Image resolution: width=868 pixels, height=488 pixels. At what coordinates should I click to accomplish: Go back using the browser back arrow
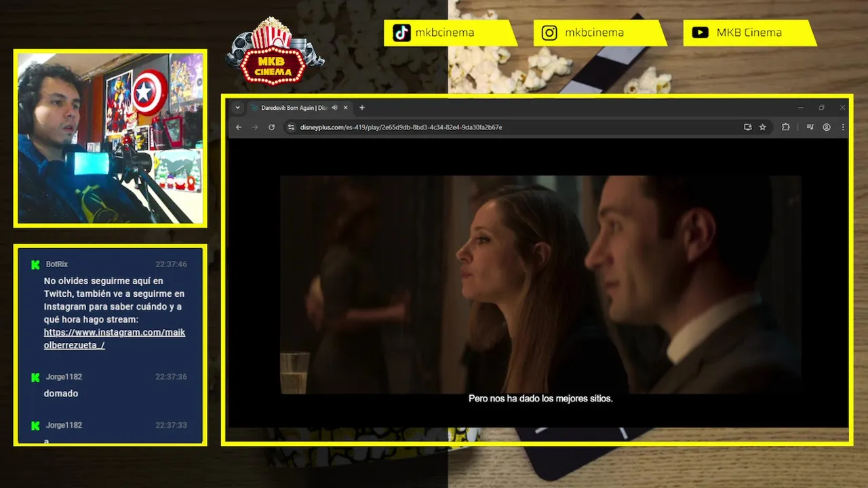tap(239, 127)
